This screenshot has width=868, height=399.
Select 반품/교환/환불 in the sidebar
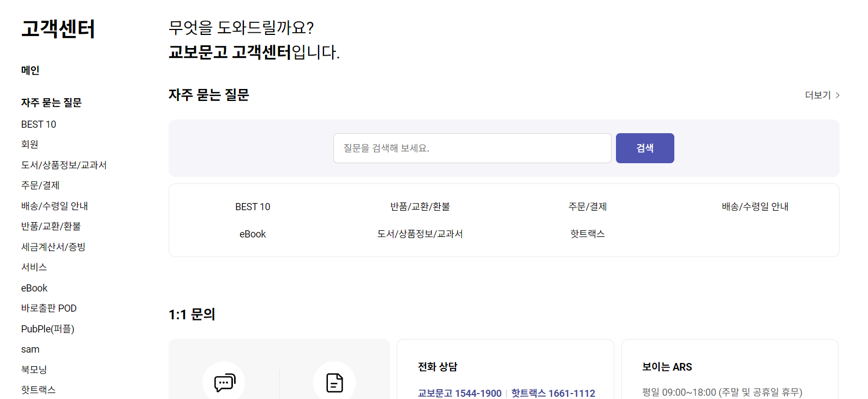click(51, 226)
